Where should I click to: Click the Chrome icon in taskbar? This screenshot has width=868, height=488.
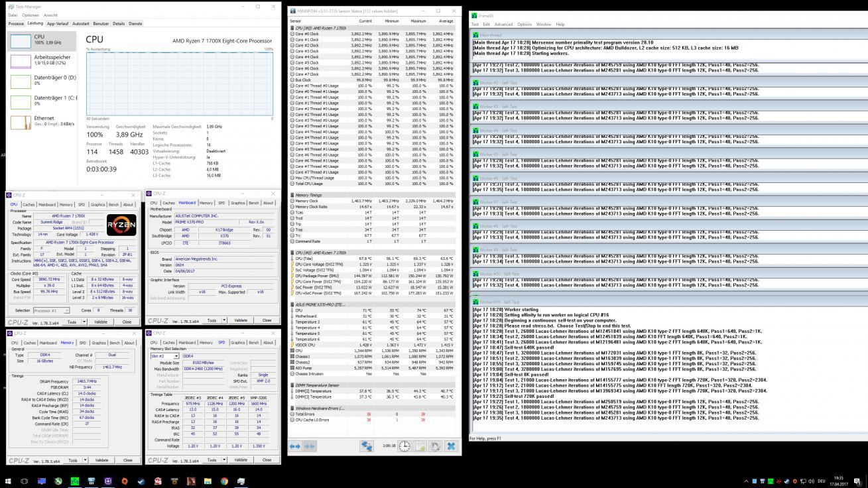[x=224, y=481]
